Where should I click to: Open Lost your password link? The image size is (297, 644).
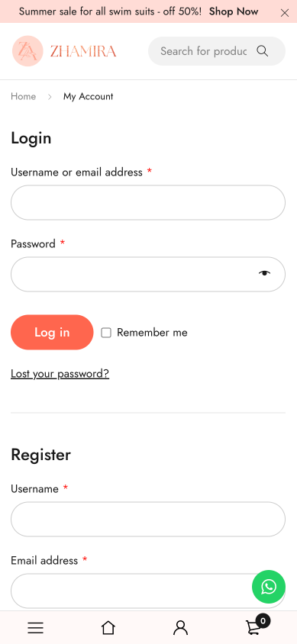[60, 374]
